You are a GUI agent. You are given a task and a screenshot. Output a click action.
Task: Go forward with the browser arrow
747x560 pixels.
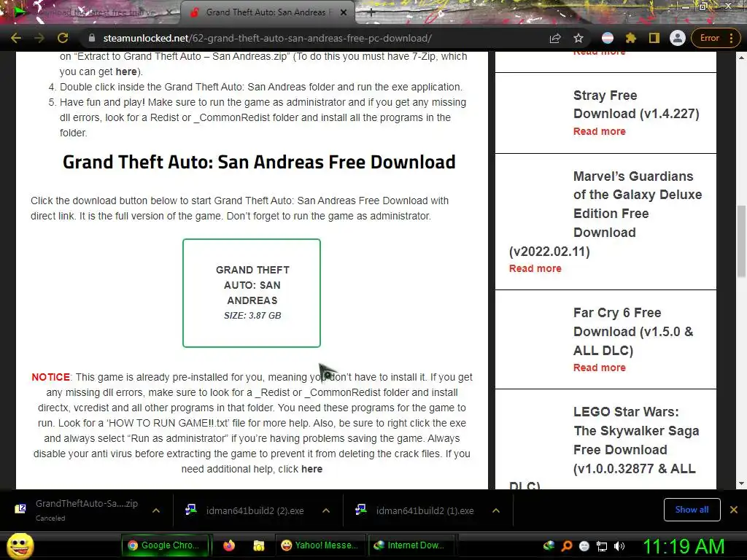(x=39, y=38)
